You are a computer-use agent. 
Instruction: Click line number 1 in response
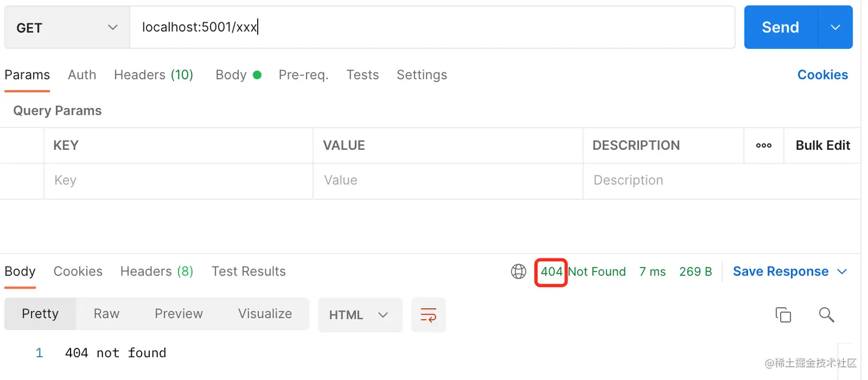(40, 353)
